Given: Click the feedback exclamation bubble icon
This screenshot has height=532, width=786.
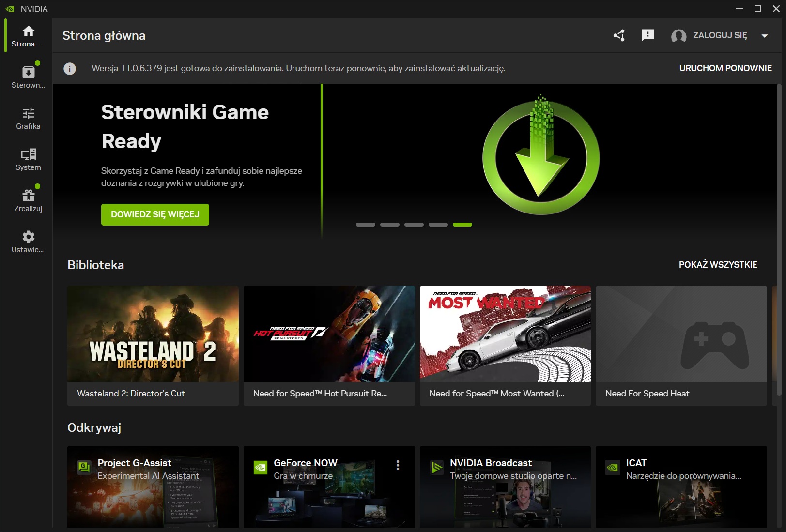Looking at the screenshot, I should pos(647,35).
